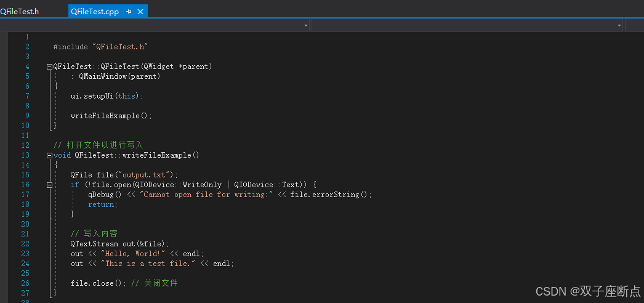Image resolution: width=644 pixels, height=303 pixels.
Task: Click line number 15 in the gutter
Action: pyautogui.click(x=25, y=175)
